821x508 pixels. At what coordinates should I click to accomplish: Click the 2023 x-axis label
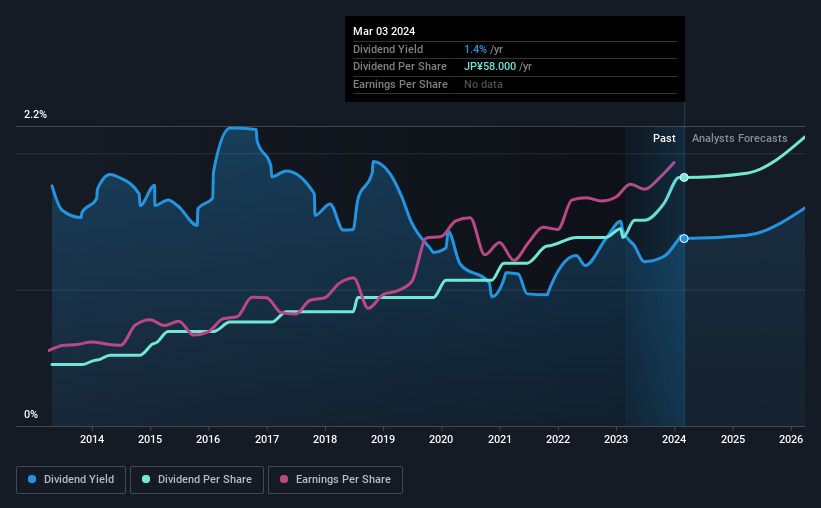(616, 439)
